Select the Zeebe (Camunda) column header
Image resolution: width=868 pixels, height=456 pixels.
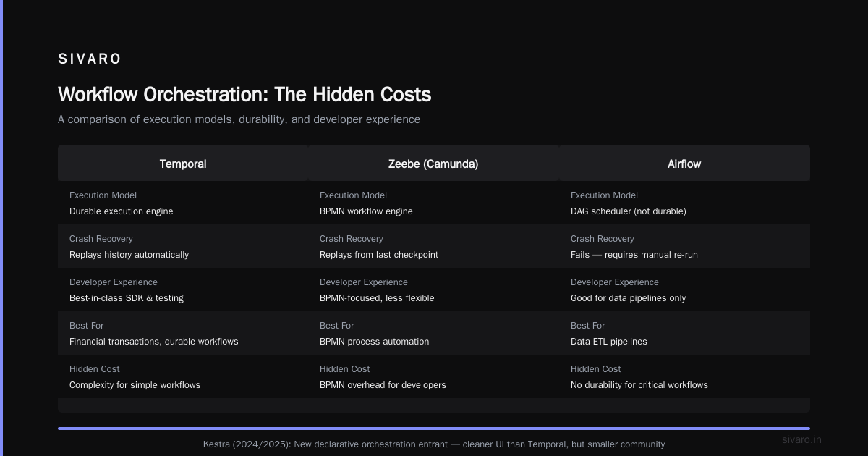433,164
